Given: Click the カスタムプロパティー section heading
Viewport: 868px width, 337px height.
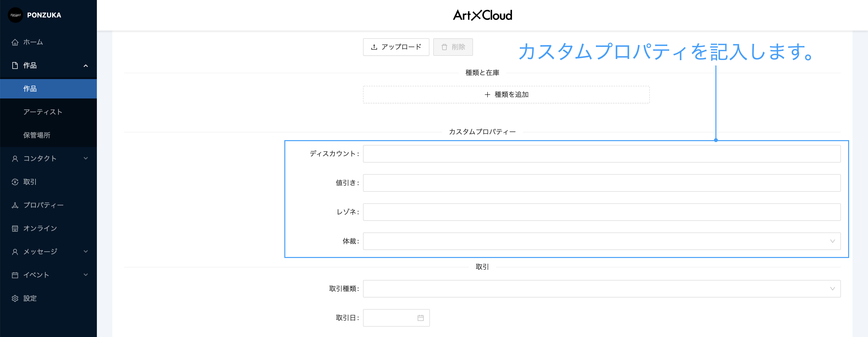Looking at the screenshot, I should click(x=482, y=132).
